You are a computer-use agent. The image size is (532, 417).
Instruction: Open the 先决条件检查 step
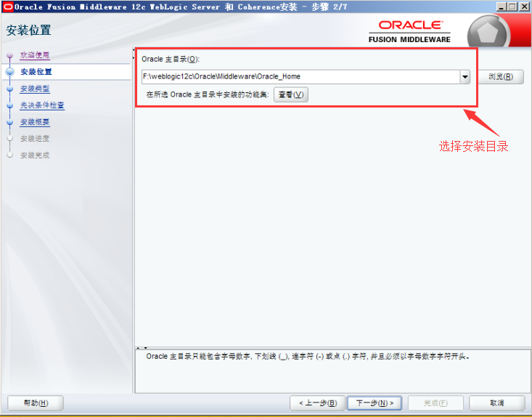(x=42, y=105)
